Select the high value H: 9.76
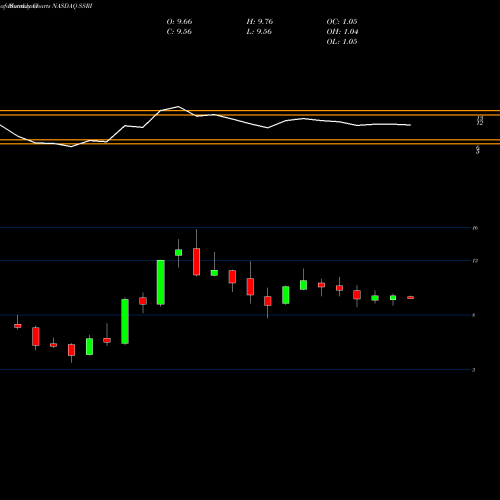500x500 pixels. pos(260,22)
